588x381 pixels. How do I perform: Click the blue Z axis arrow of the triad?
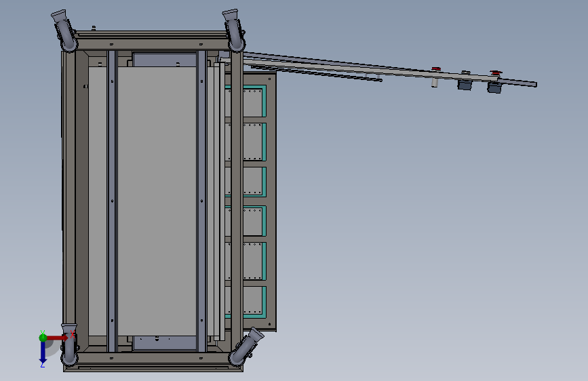click(43, 353)
